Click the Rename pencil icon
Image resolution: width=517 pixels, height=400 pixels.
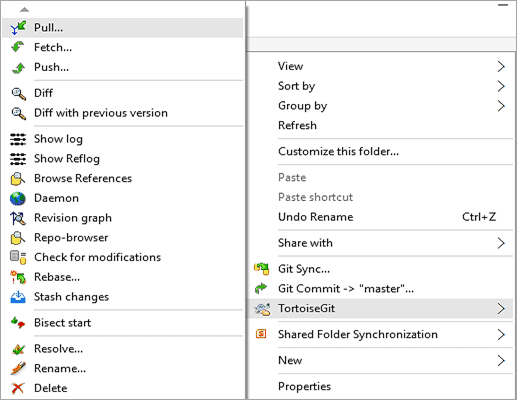[x=18, y=369]
